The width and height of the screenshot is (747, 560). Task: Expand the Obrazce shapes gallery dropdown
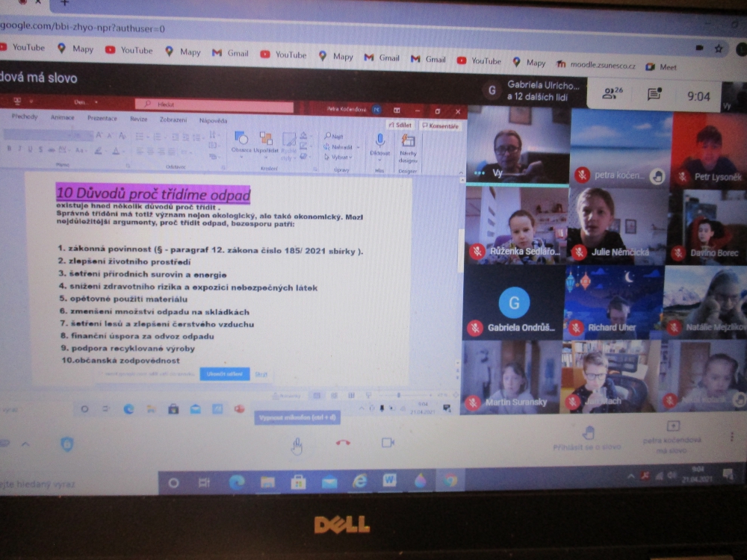[x=241, y=156]
